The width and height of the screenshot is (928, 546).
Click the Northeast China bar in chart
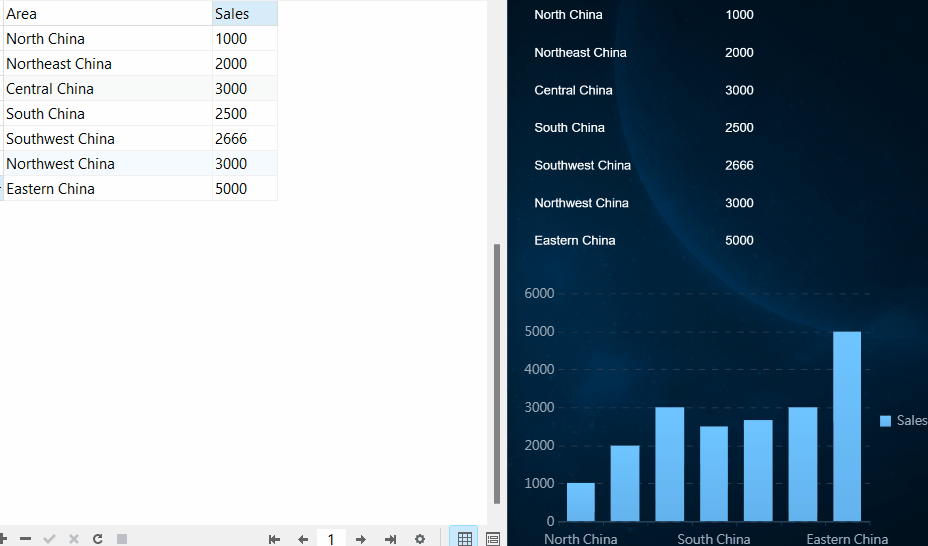(625, 483)
